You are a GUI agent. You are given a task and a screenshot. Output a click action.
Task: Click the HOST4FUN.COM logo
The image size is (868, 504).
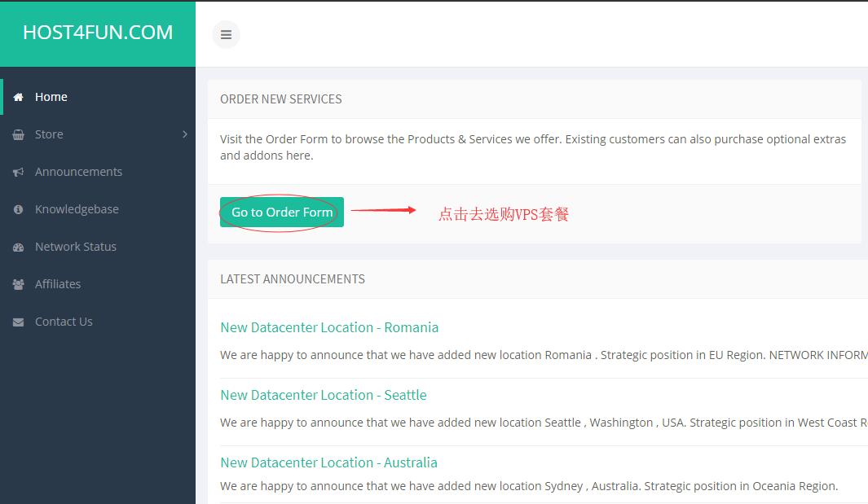[97, 33]
